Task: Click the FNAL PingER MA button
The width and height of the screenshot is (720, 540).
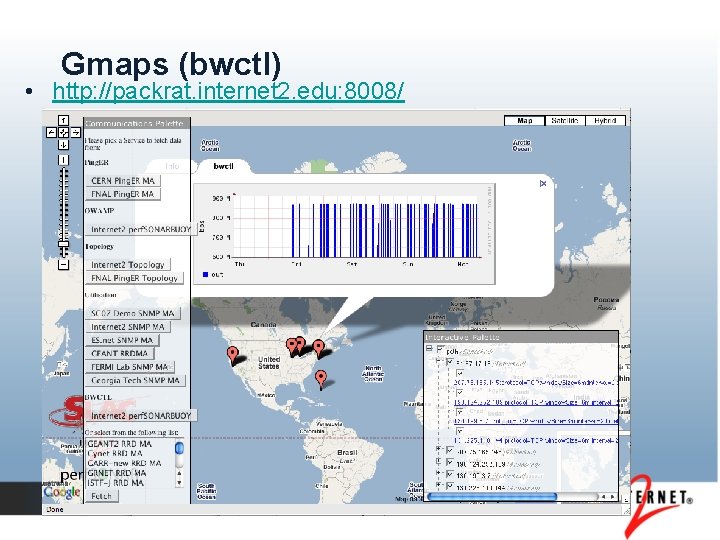Action: tap(123, 194)
